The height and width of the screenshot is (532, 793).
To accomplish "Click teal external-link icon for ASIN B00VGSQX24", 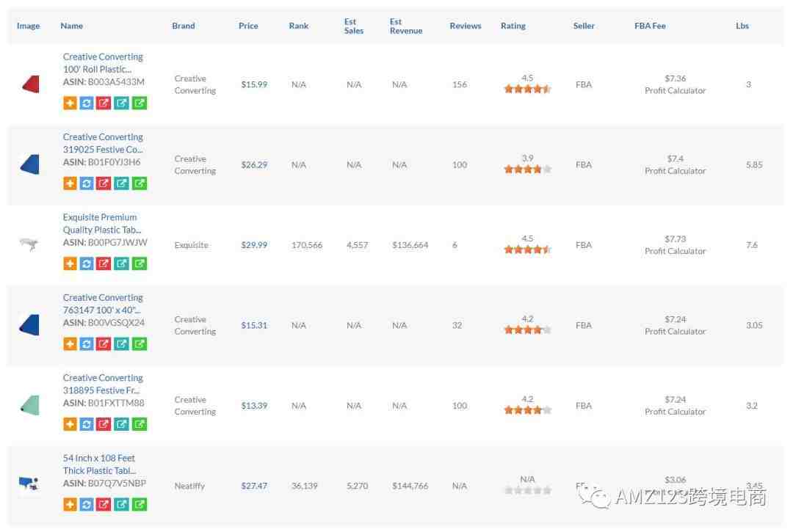I will click(x=122, y=343).
